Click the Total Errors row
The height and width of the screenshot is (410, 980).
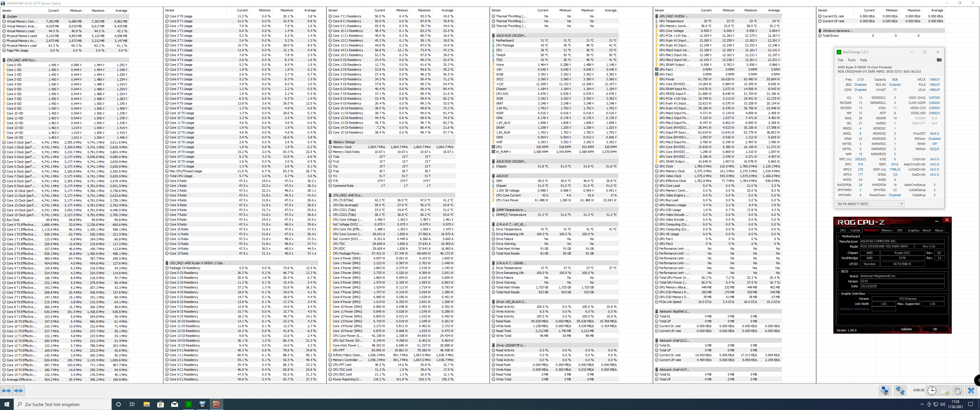tap(881, 36)
